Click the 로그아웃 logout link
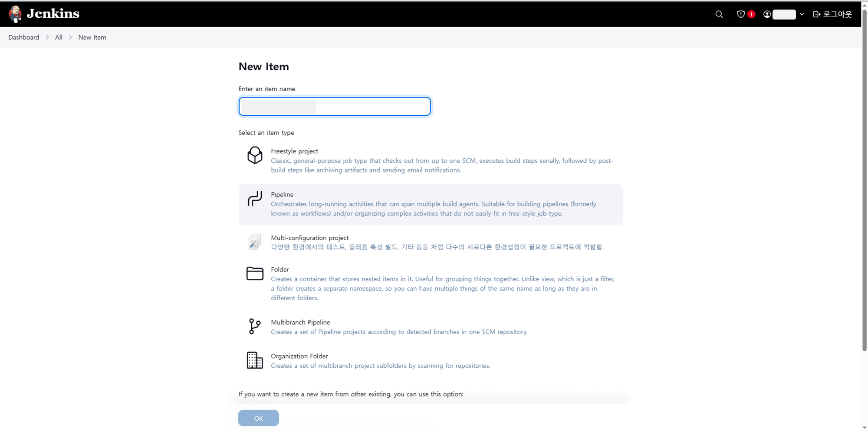 click(x=837, y=14)
